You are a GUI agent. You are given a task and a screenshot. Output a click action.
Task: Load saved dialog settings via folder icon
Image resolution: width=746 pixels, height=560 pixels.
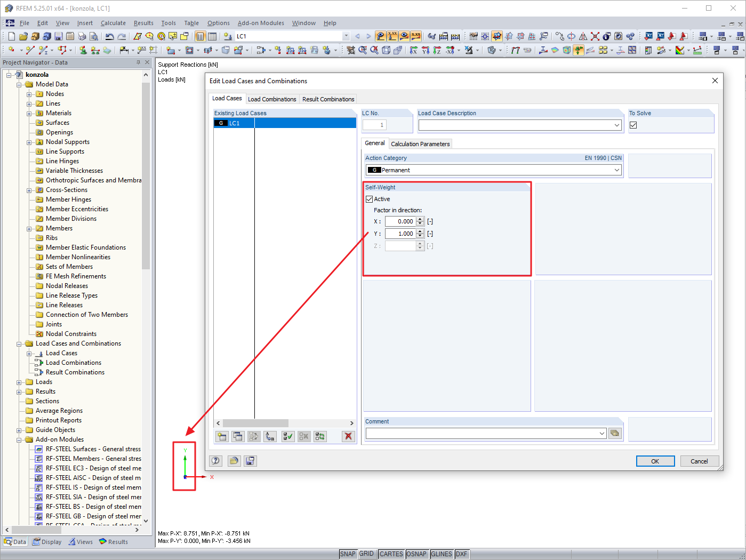[x=234, y=461]
